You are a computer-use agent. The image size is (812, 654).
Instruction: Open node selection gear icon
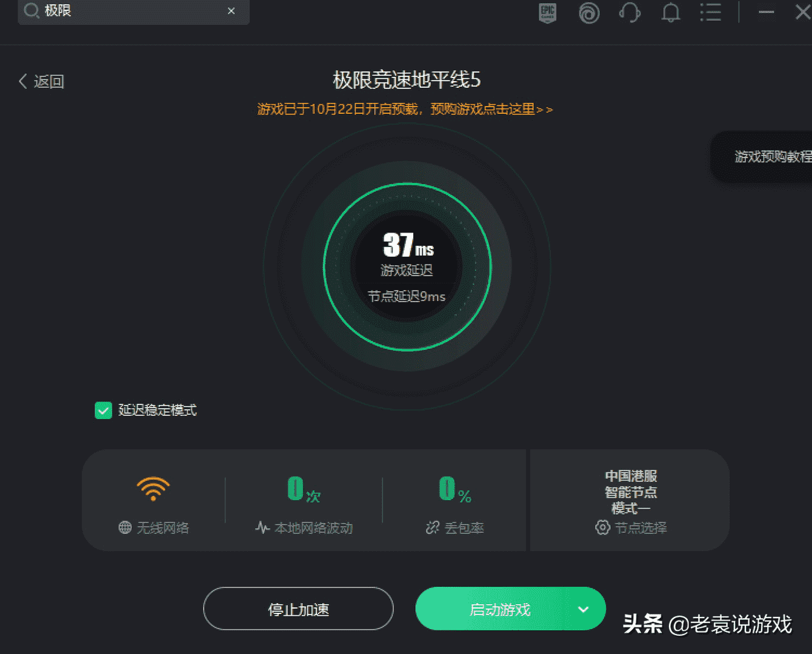(x=602, y=527)
